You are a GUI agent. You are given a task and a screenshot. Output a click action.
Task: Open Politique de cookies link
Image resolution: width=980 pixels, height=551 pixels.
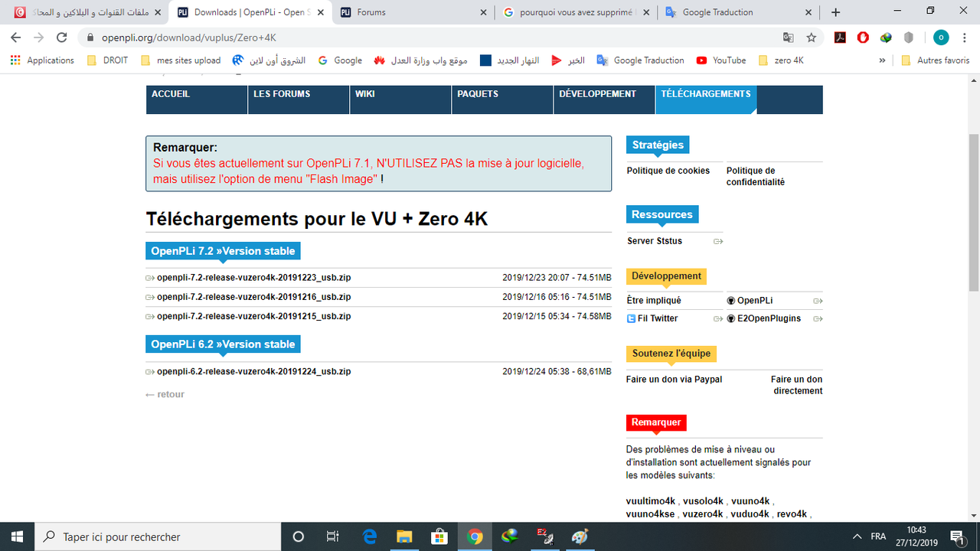[x=668, y=171]
